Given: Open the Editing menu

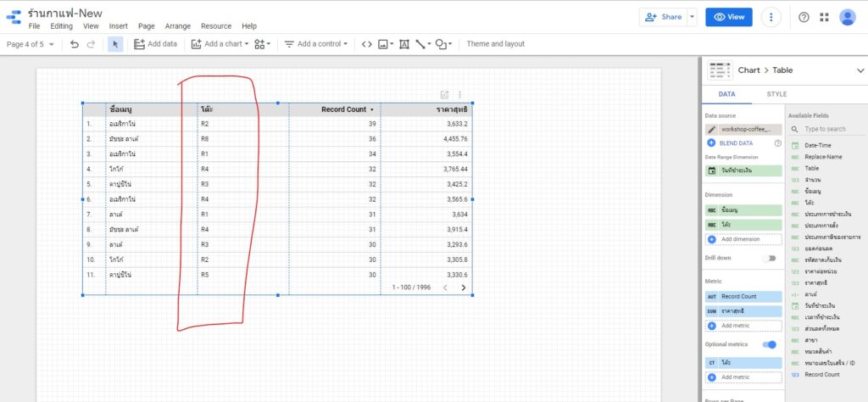Looking at the screenshot, I should click(61, 26).
